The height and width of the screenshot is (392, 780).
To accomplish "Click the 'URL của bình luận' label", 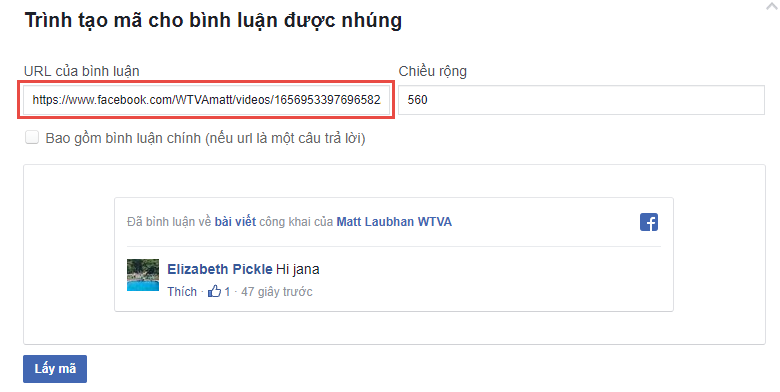I will 82,71.
